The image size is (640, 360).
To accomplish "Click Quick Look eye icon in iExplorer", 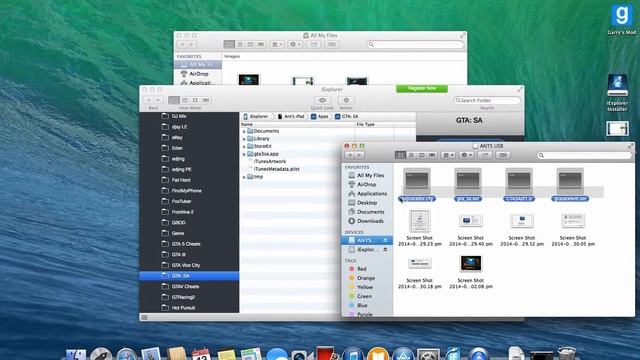I will (322, 100).
